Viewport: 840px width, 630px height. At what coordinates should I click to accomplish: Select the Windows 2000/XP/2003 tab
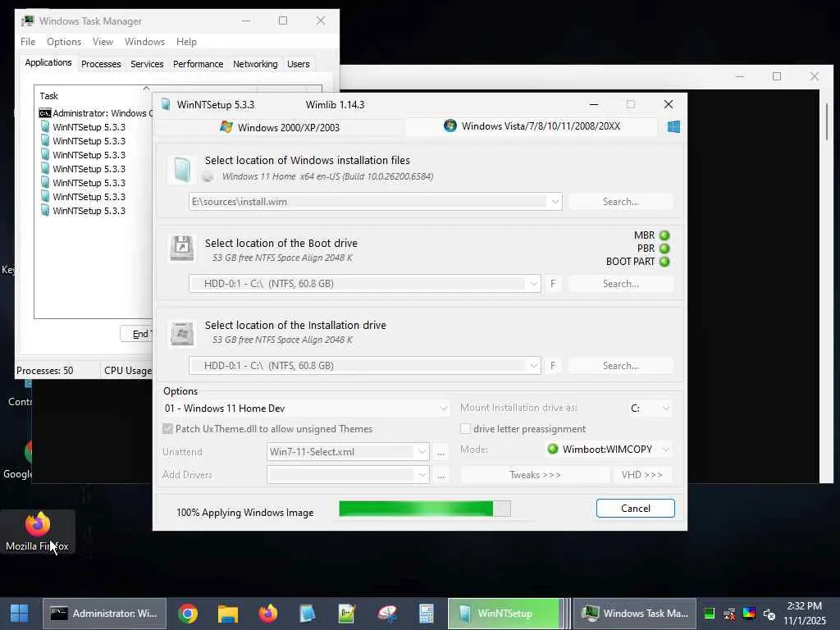pos(280,127)
